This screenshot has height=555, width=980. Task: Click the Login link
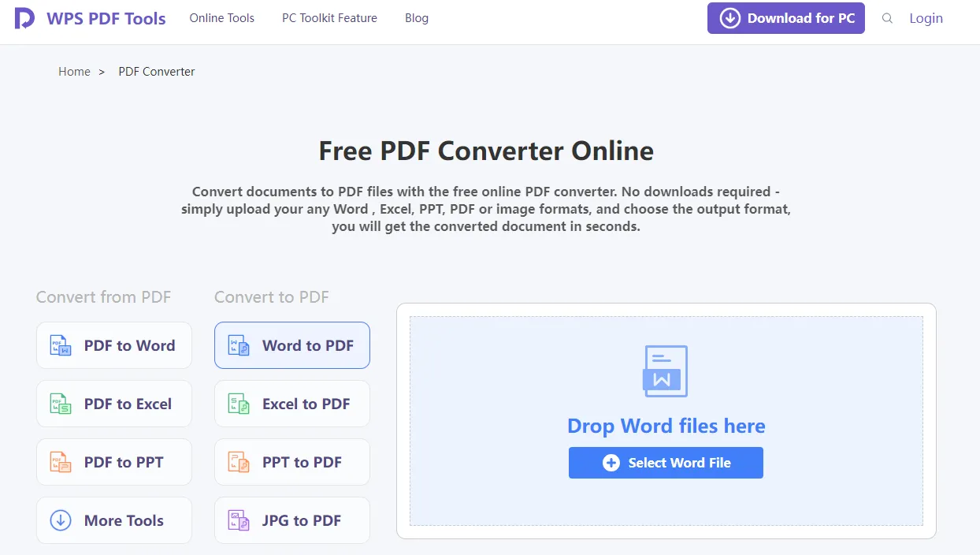926,18
